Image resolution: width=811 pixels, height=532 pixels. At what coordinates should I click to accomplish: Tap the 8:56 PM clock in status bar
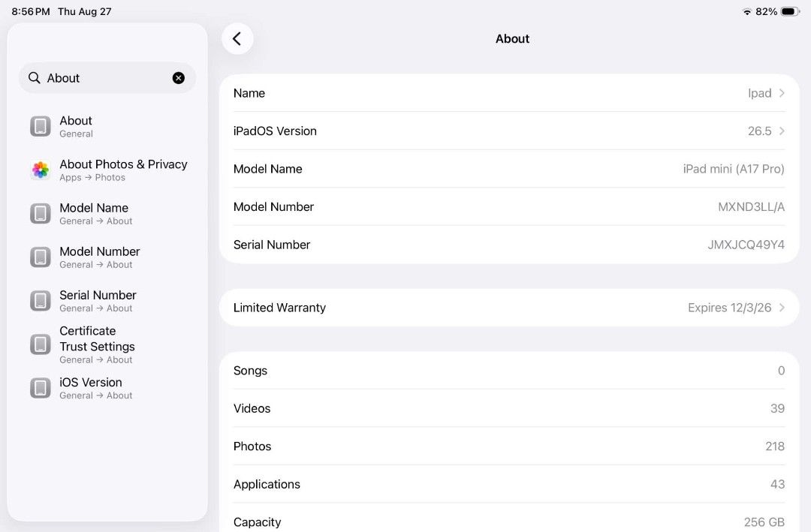[x=31, y=11]
